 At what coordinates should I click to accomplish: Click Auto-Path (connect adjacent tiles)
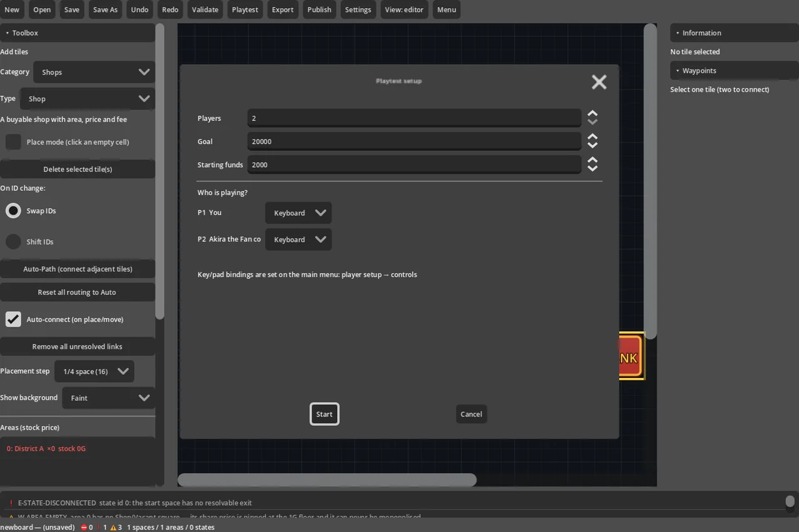(x=77, y=269)
